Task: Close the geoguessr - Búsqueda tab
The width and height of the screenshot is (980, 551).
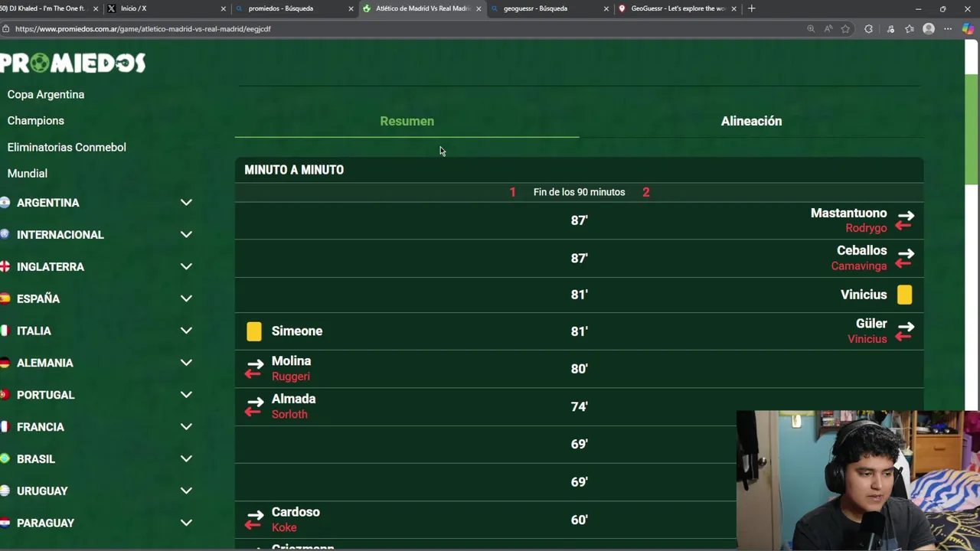Action: [x=606, y=8]
